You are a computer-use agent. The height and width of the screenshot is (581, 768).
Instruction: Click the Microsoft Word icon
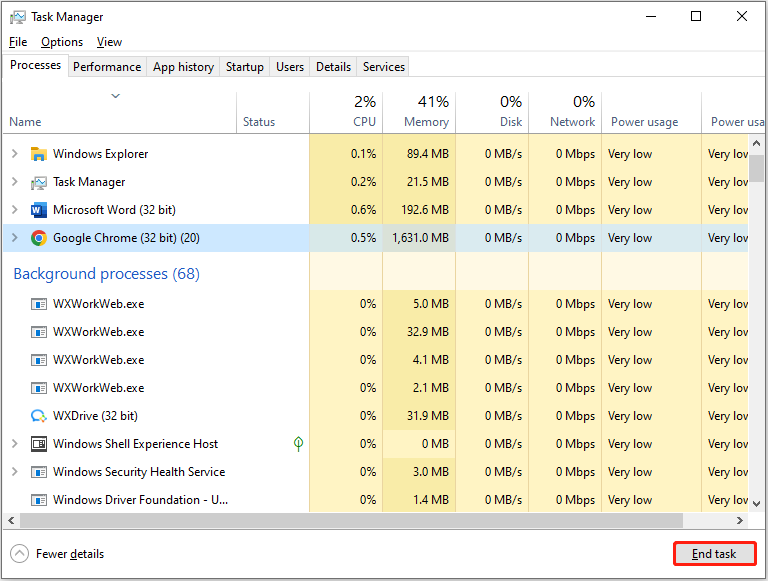pos(39,210)
